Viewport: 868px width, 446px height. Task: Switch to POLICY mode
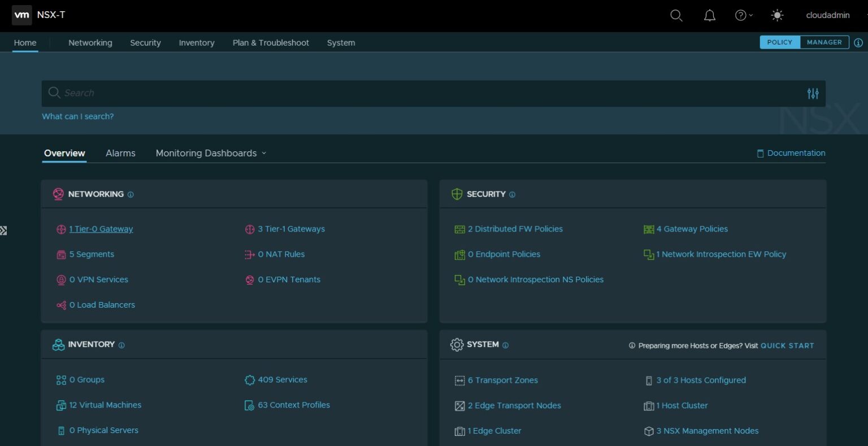(780, 42)
